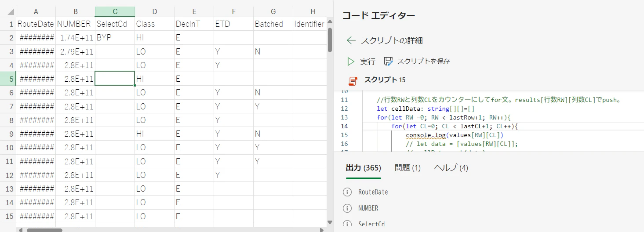Viewport: 644px width, 232px height.
Task: Click the sheet's scroll-left arrow
Action: [20, 229]
